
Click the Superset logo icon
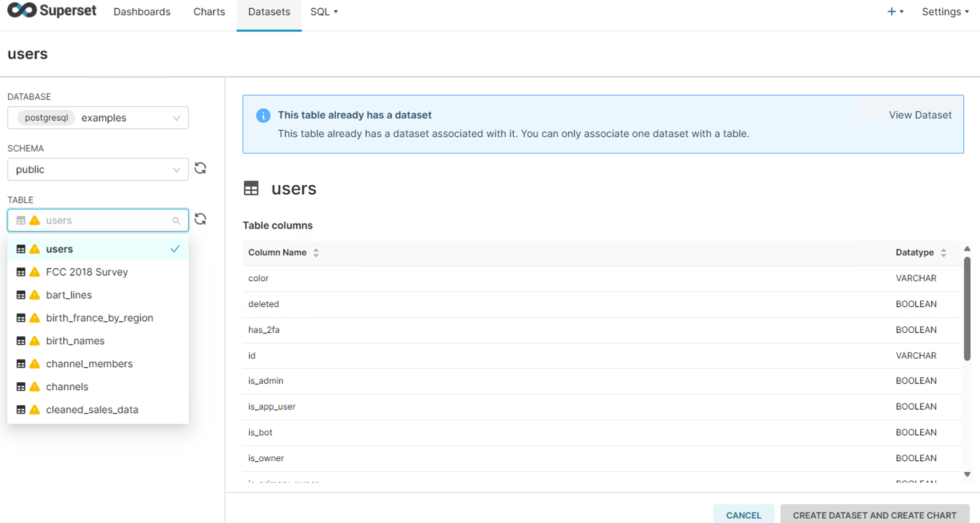(22, 10)
